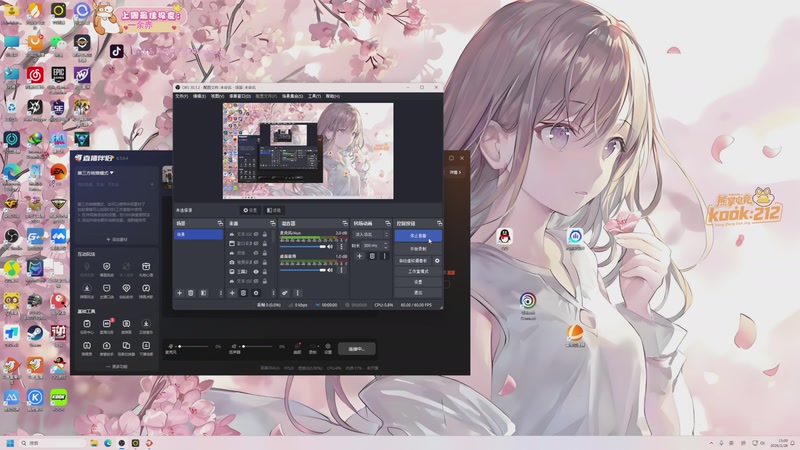Screen dimensions: 800x450
Task: Open virtual camera settings gear icon
Action: point(437,261)
